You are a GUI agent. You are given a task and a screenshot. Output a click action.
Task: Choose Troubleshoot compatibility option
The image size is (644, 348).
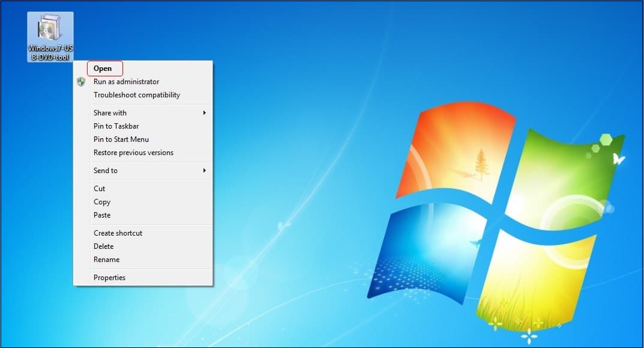(x=143, y=94)
